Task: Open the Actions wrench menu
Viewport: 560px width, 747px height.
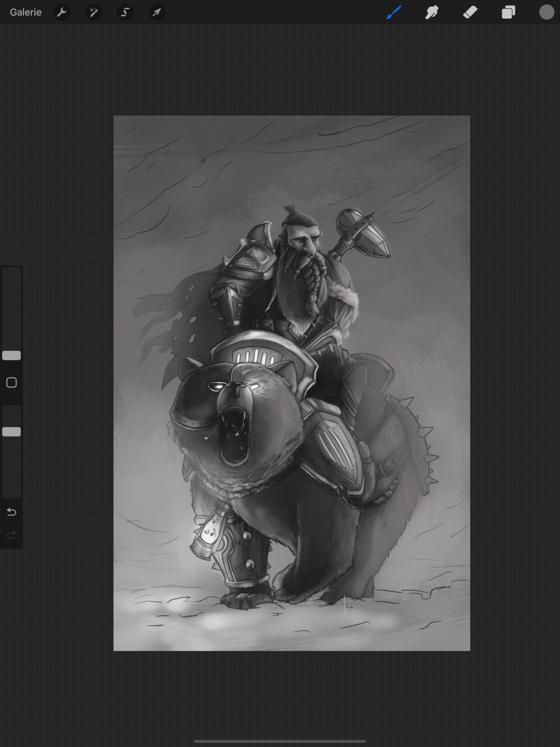Action: pyautogui.click(x=62, y=12)
